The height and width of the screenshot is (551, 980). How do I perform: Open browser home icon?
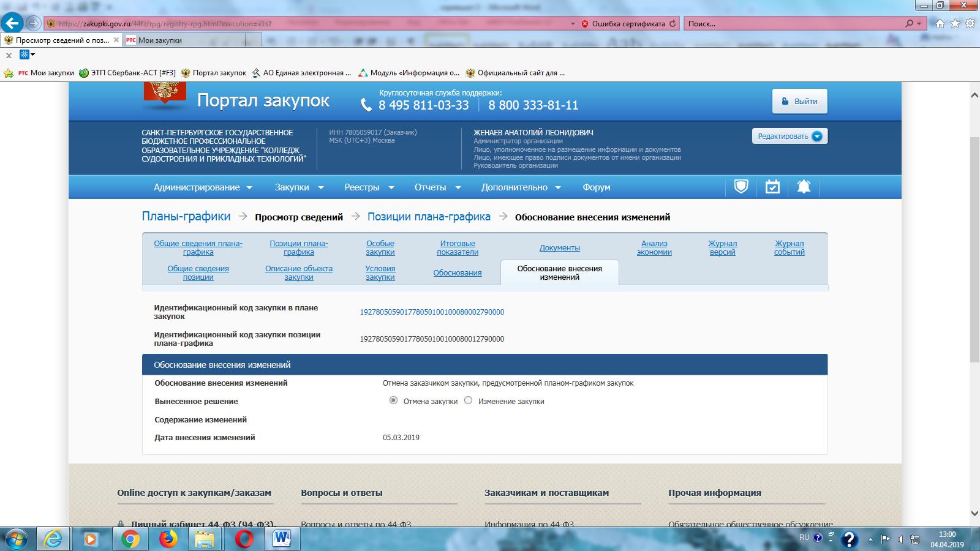940,24
